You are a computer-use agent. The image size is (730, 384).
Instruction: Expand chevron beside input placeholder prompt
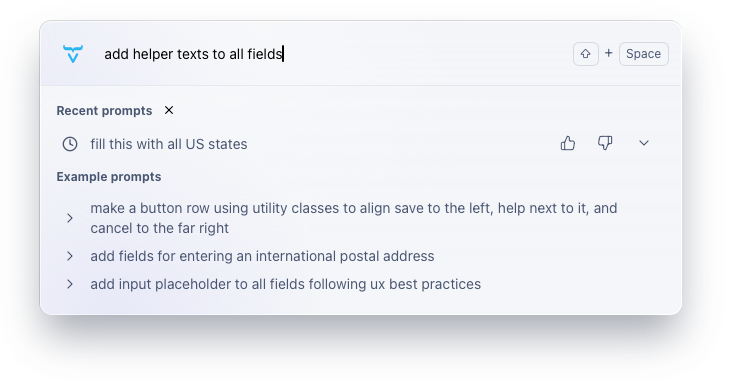coord(70,284)
